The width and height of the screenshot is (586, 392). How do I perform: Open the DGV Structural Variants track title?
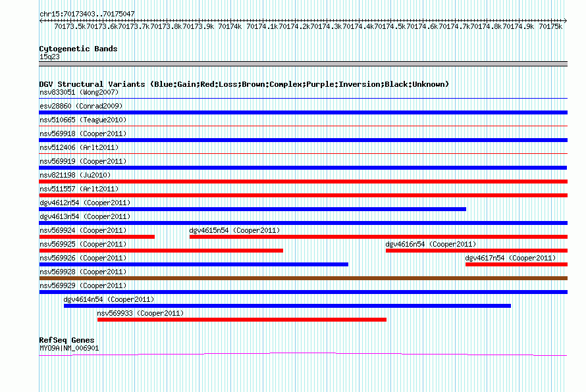(244, 84)
